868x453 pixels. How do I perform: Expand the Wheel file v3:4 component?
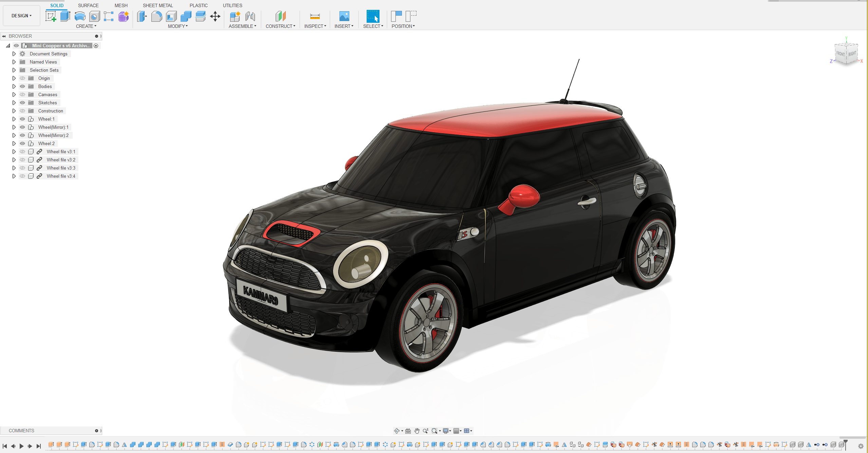coord(14,176)
